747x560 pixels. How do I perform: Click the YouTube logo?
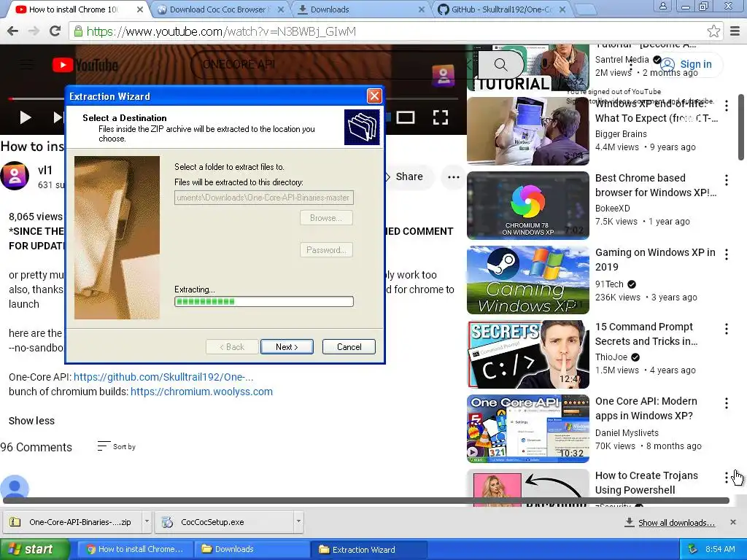click(x=85, y=65)
